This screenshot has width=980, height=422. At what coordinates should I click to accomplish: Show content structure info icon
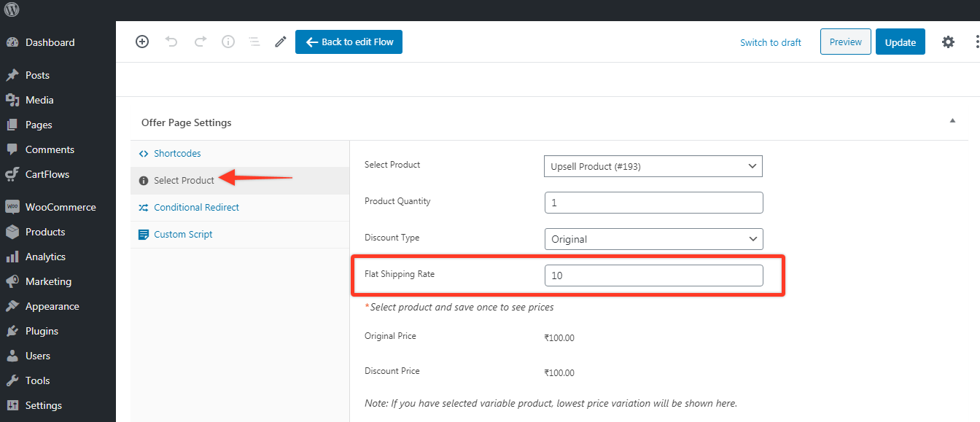[x=228, y=42]
